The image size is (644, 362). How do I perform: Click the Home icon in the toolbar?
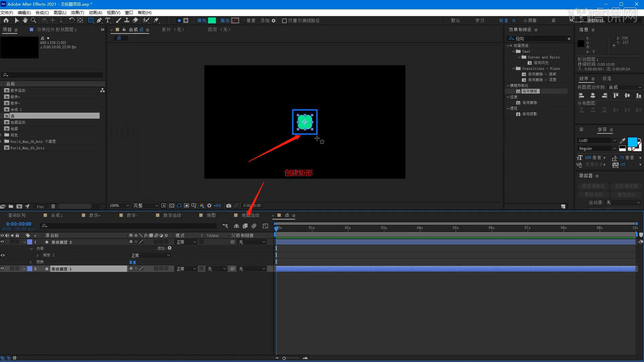click(x=6, y=20)
